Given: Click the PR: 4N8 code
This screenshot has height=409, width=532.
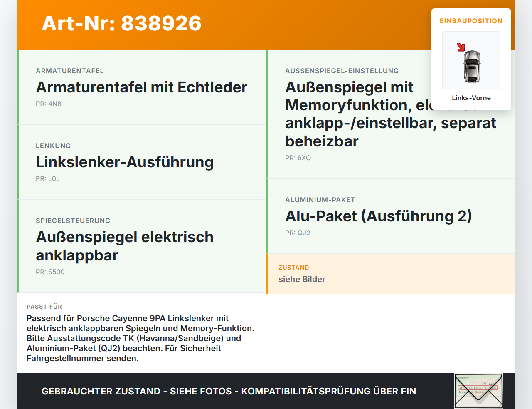Looking at the screenshot, I should [x=49, y=104].
